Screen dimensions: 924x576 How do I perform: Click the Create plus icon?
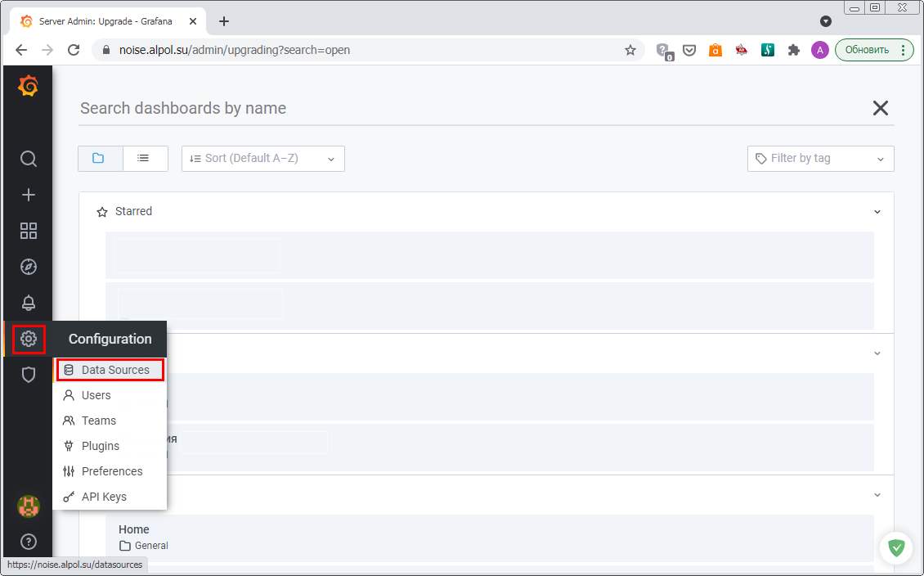pos(29,195)
